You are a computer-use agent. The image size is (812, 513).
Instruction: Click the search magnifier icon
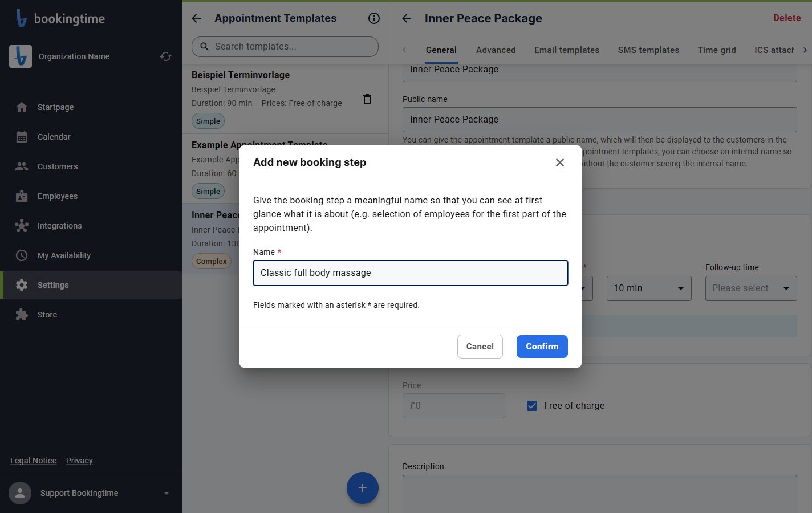coord(204,47)
